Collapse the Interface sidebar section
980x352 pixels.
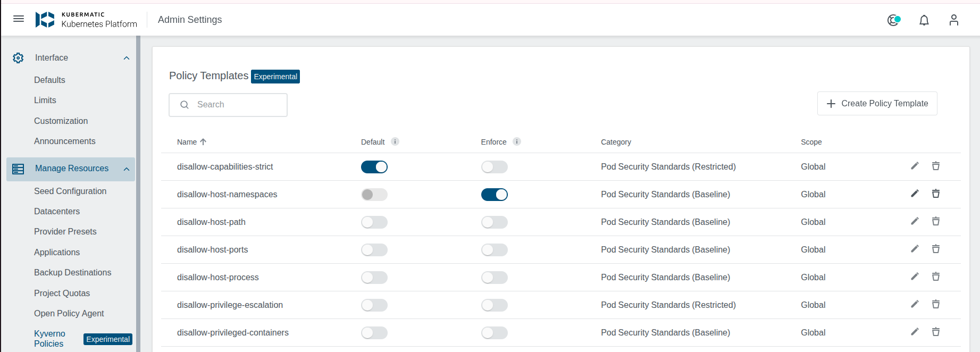[x=127, y=58]
